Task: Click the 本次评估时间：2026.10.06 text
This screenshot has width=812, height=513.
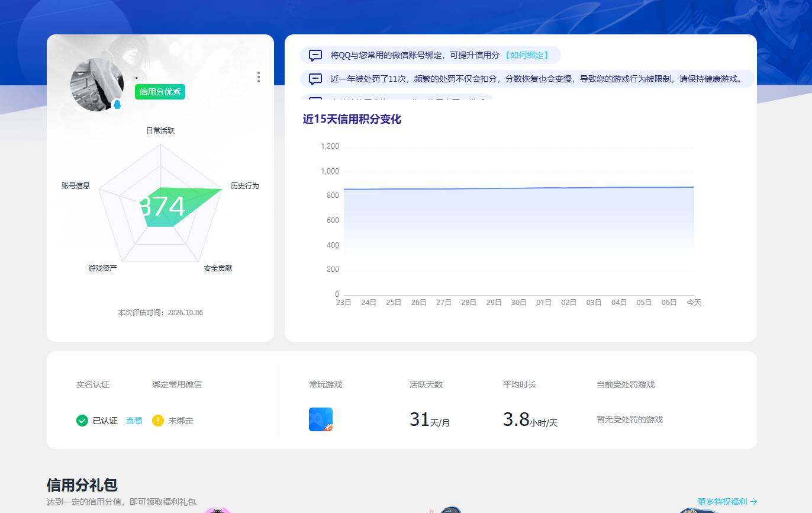Action: (160, 312)
